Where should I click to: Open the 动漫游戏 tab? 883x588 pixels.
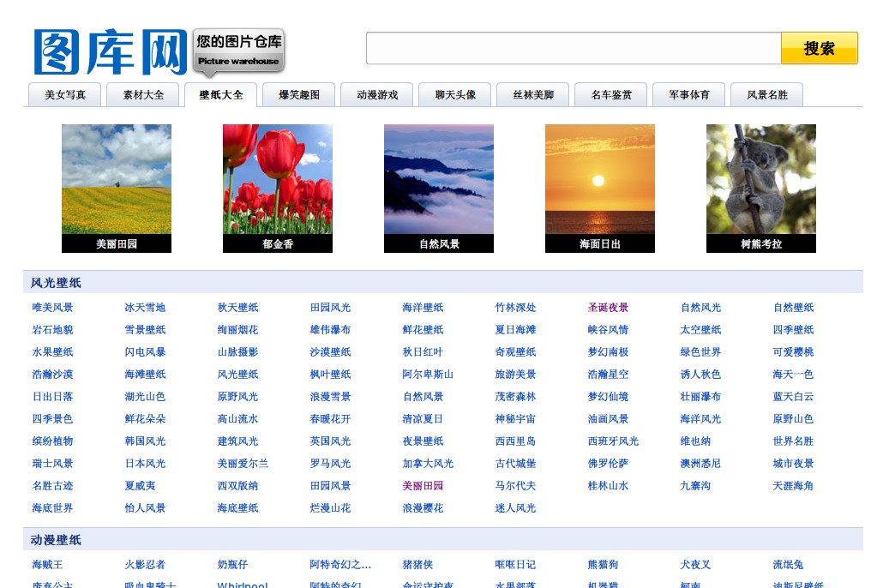coord(377,94)
